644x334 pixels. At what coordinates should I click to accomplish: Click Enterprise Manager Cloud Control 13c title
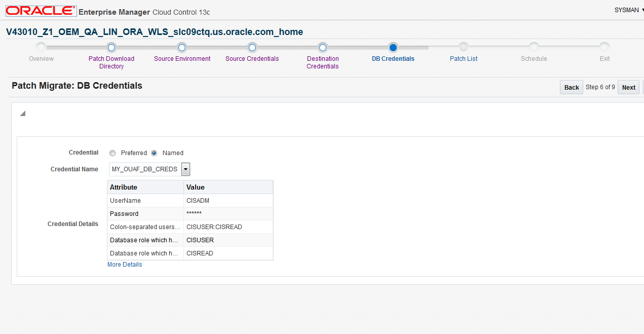[x=144, y=12]
